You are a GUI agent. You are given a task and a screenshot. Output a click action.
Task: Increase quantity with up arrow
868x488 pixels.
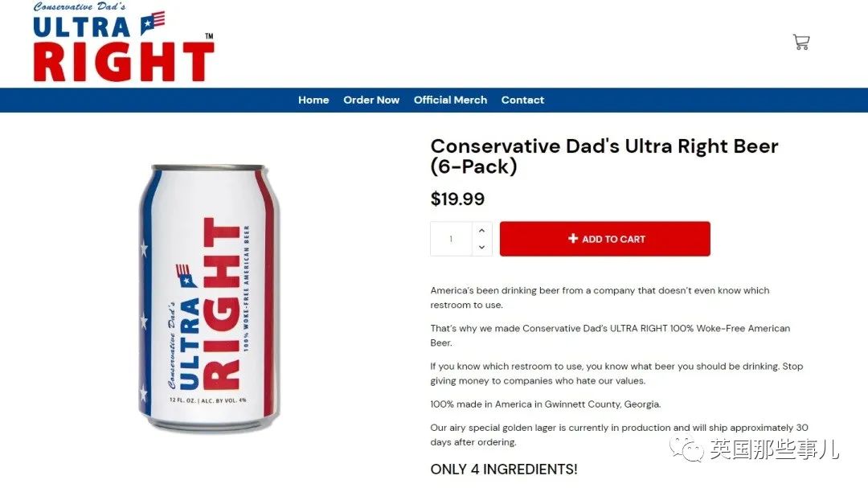(481, 231)
